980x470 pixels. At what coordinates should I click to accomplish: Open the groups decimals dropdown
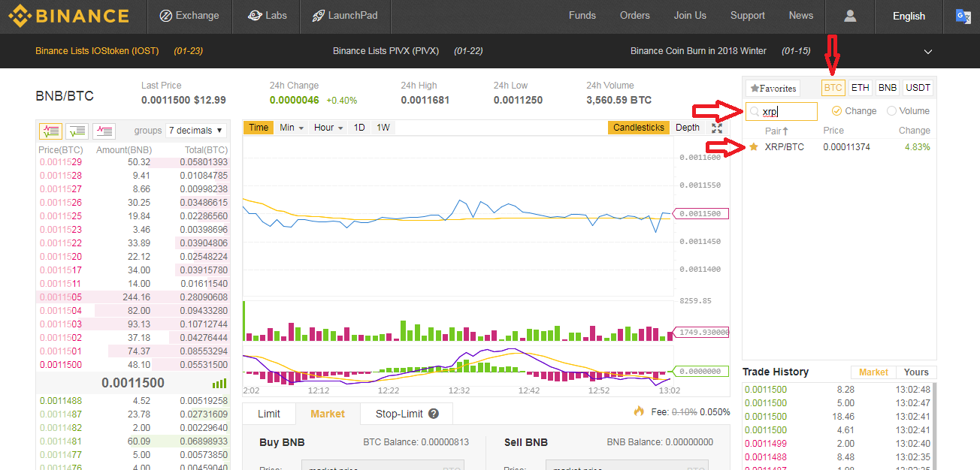coord(196,131)
